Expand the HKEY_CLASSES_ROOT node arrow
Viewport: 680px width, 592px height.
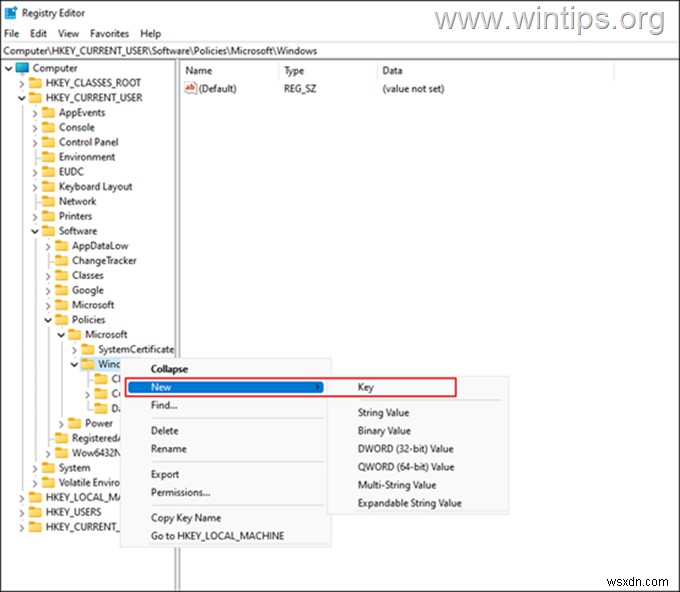pos(22,83)
